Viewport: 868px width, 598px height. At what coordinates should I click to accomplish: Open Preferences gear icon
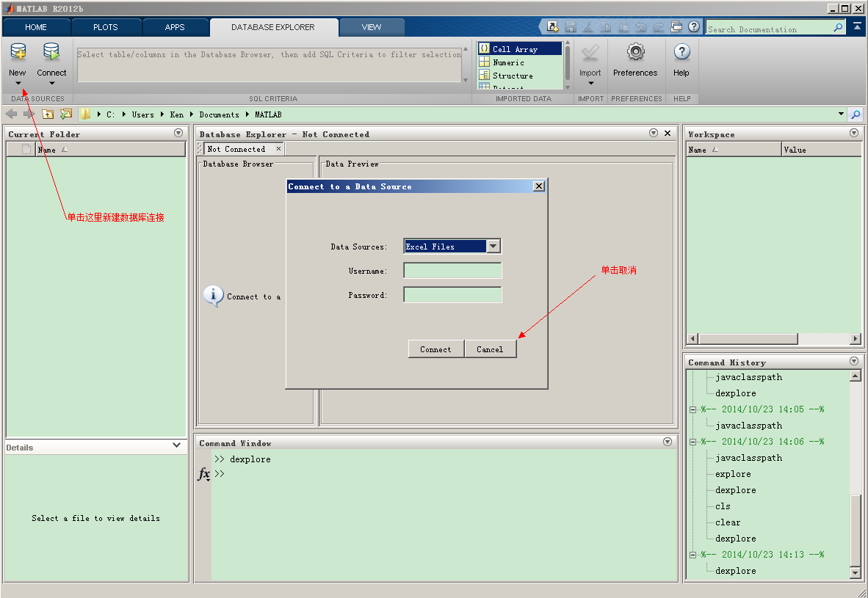coord(635,52)
